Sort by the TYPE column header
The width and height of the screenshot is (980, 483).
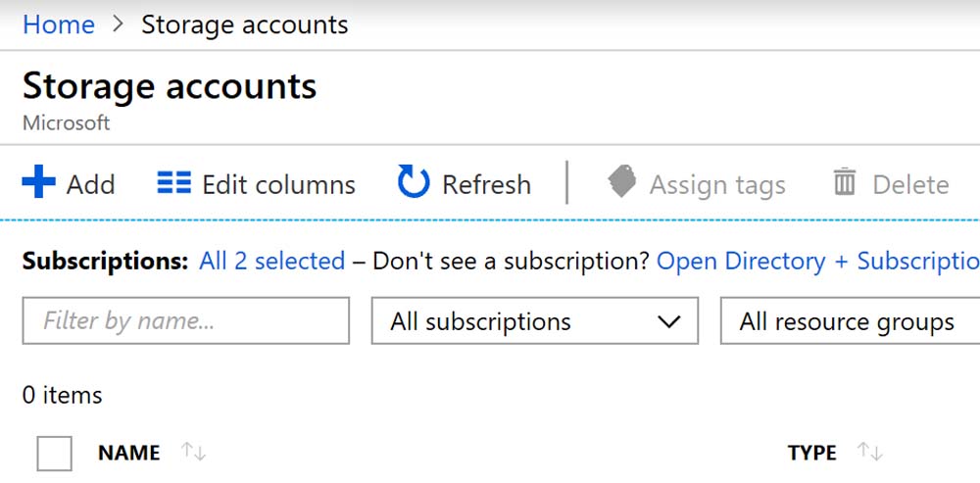pos(811,453)
